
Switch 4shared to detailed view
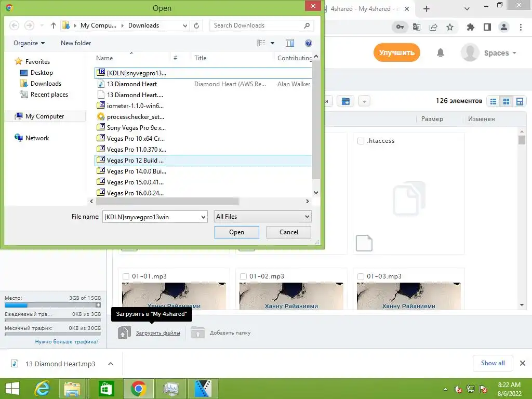point(520,101)
